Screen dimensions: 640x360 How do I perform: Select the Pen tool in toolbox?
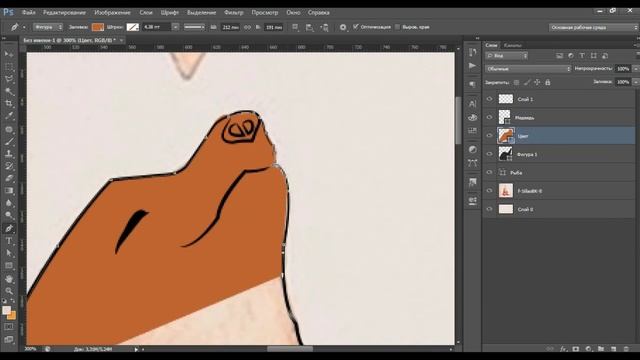pos(9,228)
